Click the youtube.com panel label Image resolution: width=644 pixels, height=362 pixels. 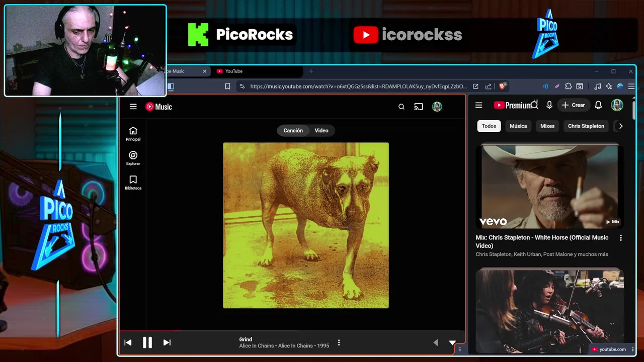pos(609,349)
